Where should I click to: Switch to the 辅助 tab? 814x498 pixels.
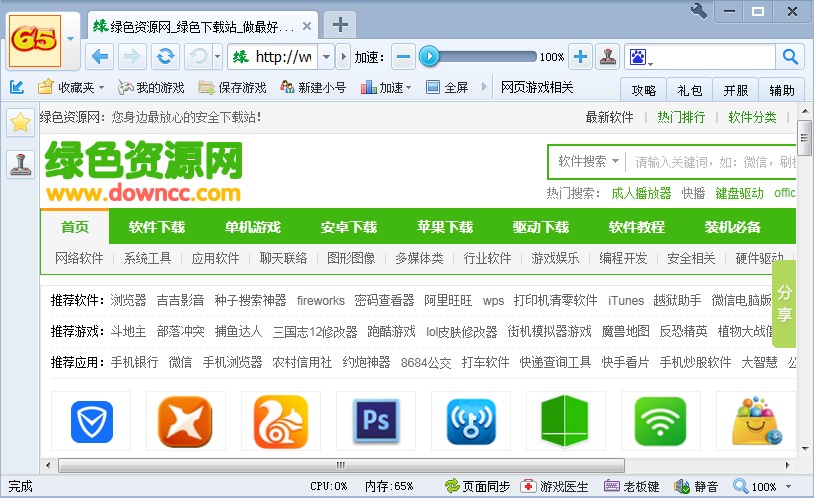782,90
